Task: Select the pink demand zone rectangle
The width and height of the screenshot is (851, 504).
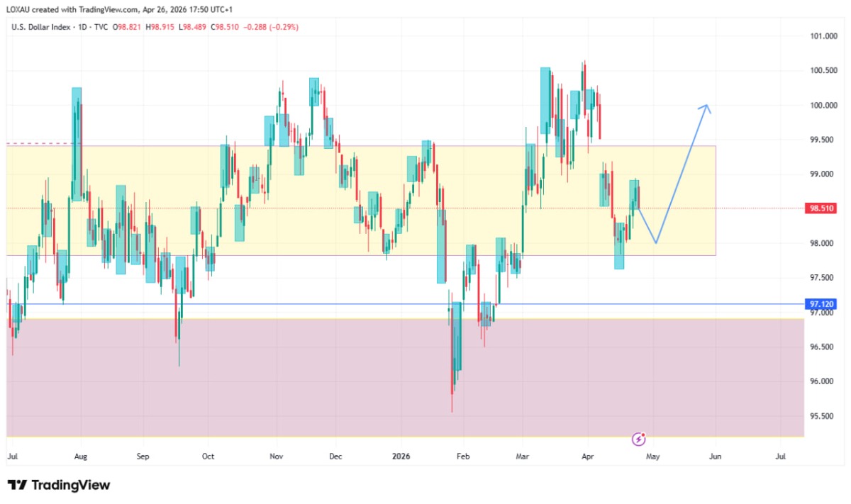Action: (404, 378)
